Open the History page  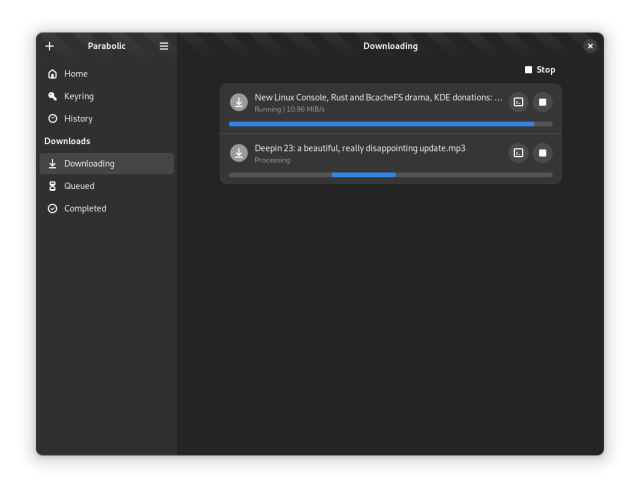[x=78, y=119]
